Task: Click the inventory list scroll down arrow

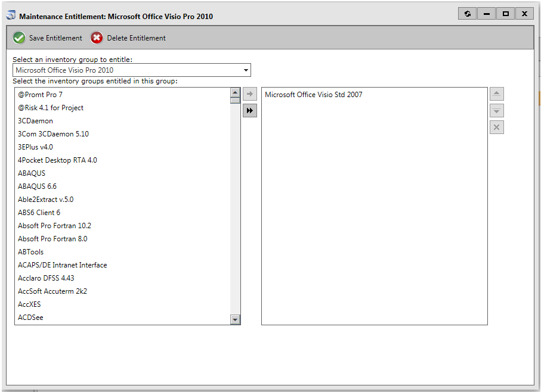Action: [235, 319]
